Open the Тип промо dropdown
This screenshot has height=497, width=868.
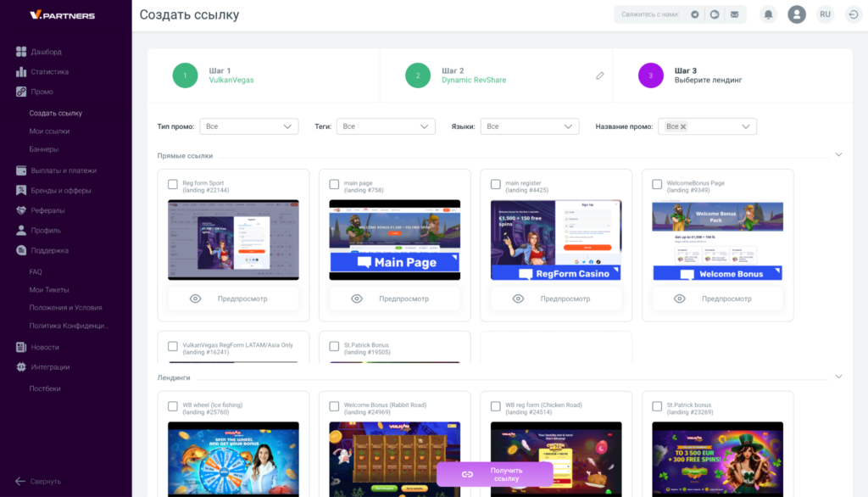[249, 126]
